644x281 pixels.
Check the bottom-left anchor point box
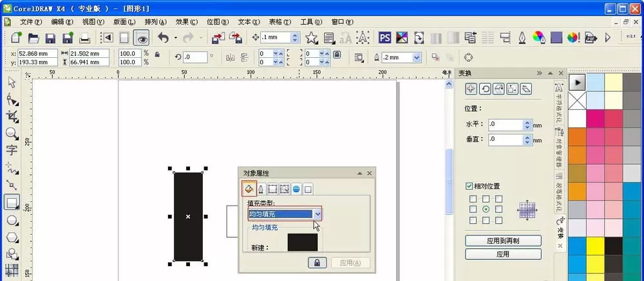(473, 221)
